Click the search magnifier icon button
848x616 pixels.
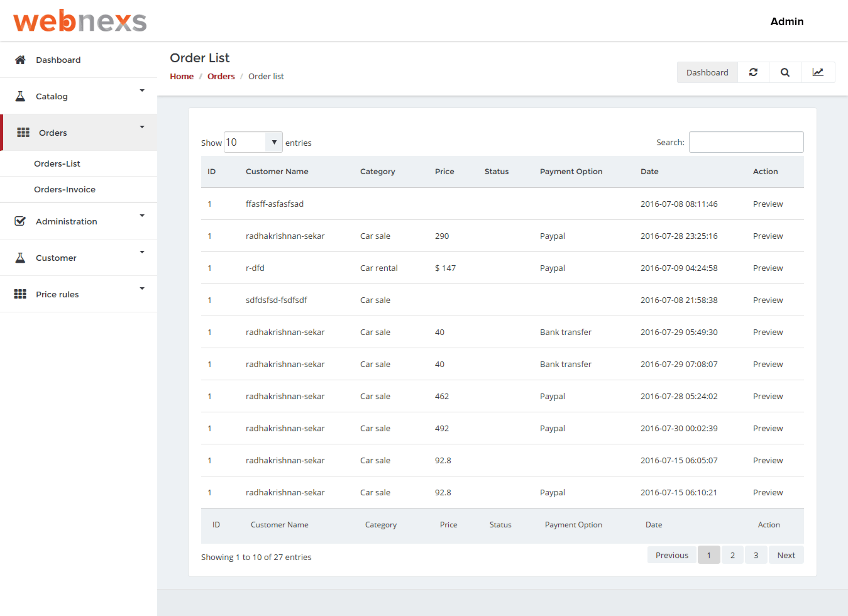pos(785,72)
